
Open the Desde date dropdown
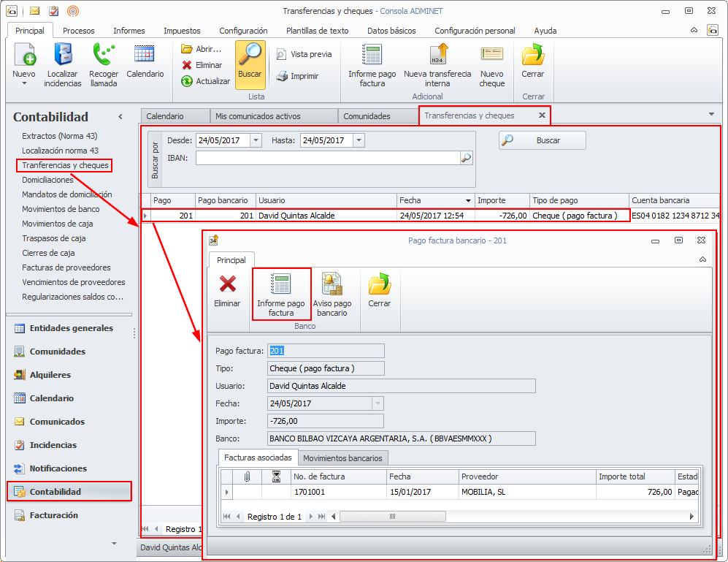tap(256, 140)
